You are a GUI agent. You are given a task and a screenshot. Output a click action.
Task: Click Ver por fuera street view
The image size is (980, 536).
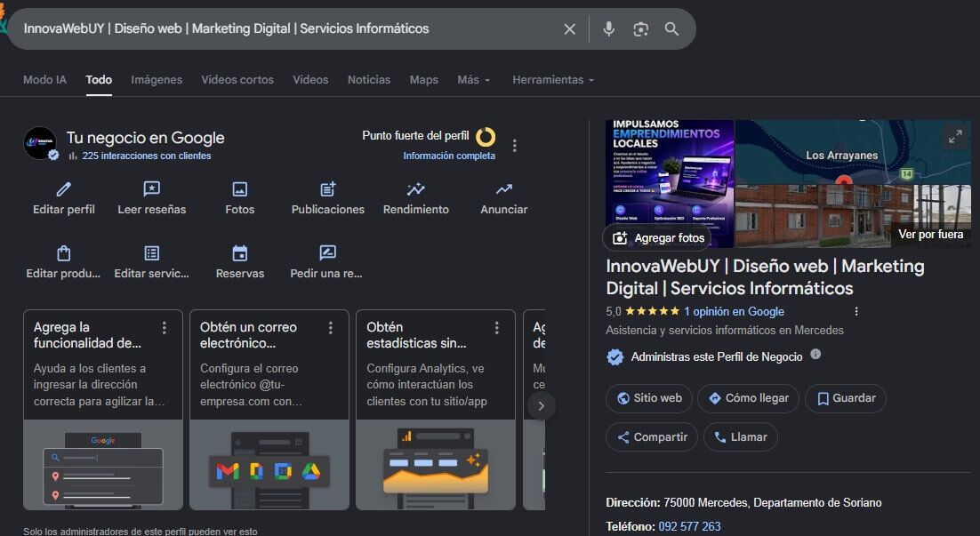tap(930, 235)
